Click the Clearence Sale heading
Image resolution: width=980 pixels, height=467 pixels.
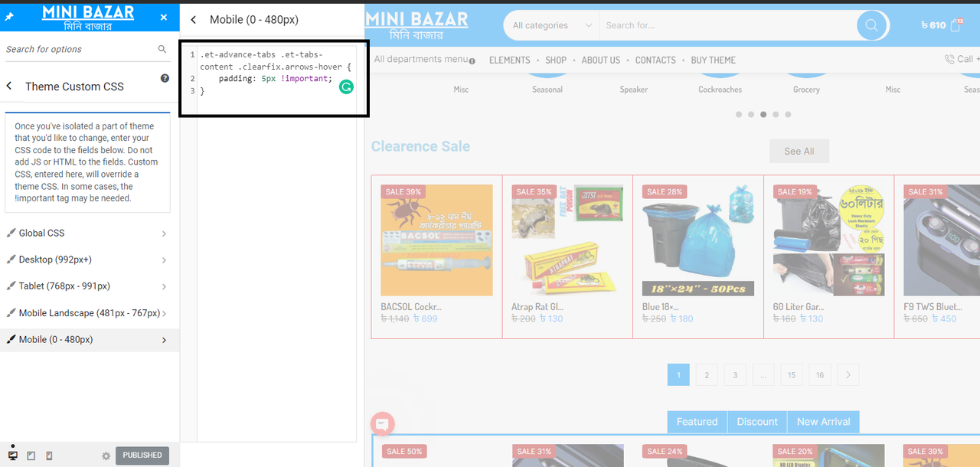420,146
